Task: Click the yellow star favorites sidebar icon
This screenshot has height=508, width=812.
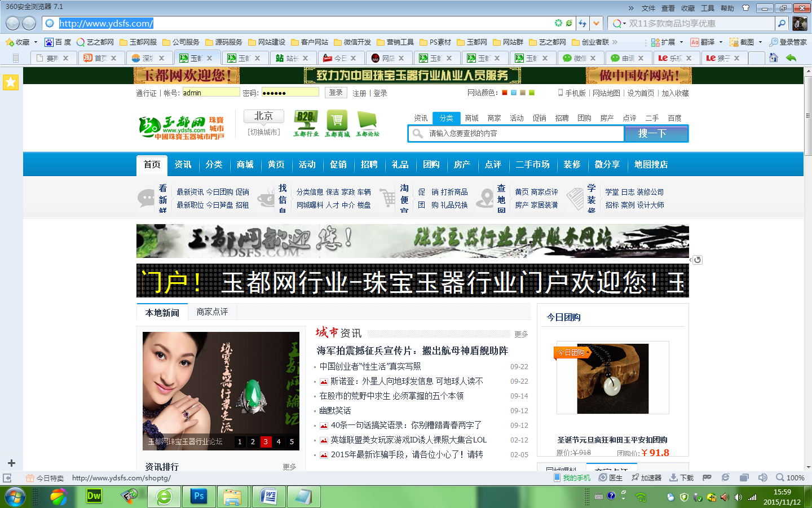Action: pos(11,82)
